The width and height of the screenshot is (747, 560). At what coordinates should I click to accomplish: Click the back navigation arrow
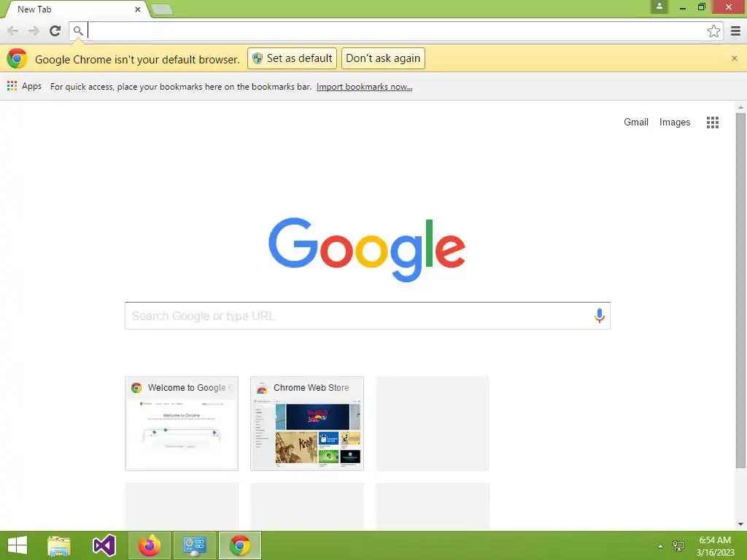click(x=13, y=31)
